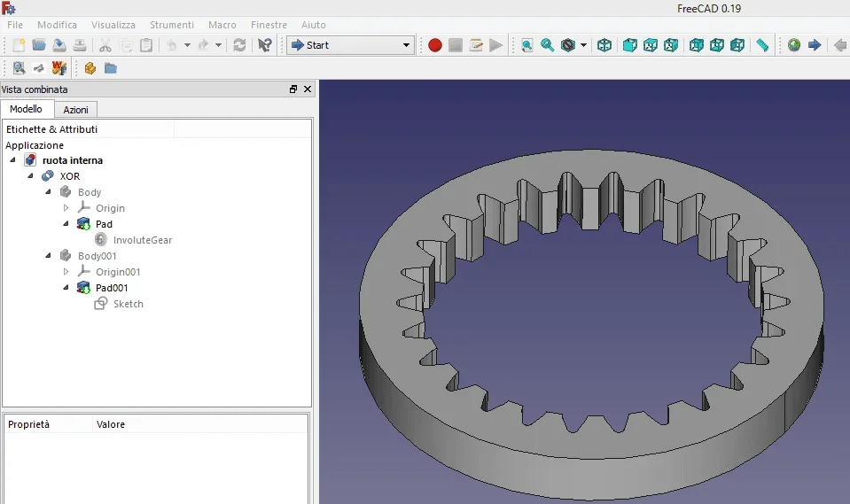850x504 pixels.
Task: Click the orange Part box icon
Action: pyautogui.click(x=90, y=68)
